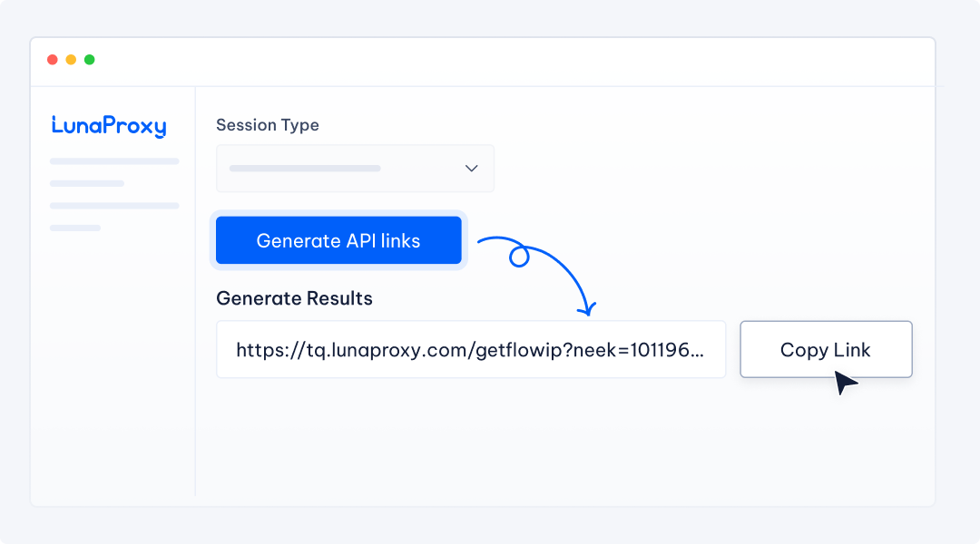This screenshot has width=980, height=544.
Task: Select the second sidebar menu placeholder
Action: pos(87,183)
